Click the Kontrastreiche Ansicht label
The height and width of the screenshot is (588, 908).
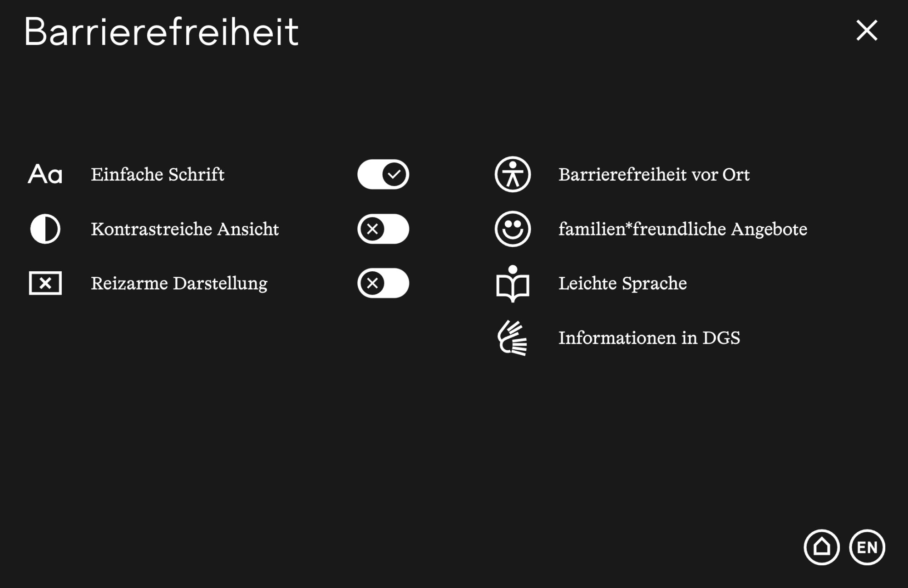185,229
